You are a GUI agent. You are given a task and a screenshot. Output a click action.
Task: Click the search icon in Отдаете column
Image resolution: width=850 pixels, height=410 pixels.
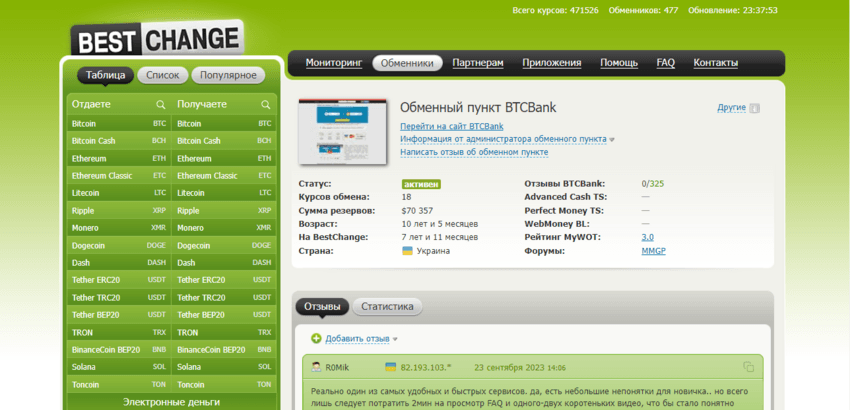pyautogui.click(x=160, y=104)
